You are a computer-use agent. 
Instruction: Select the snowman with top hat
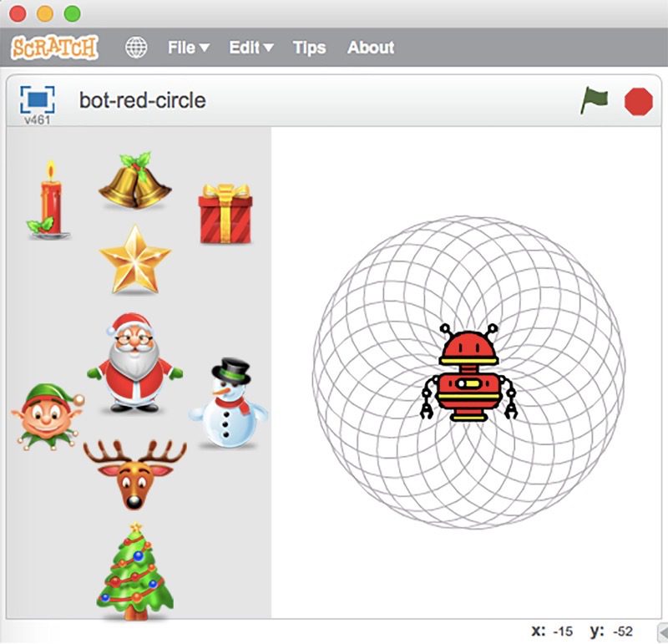(x=228, y=403)
